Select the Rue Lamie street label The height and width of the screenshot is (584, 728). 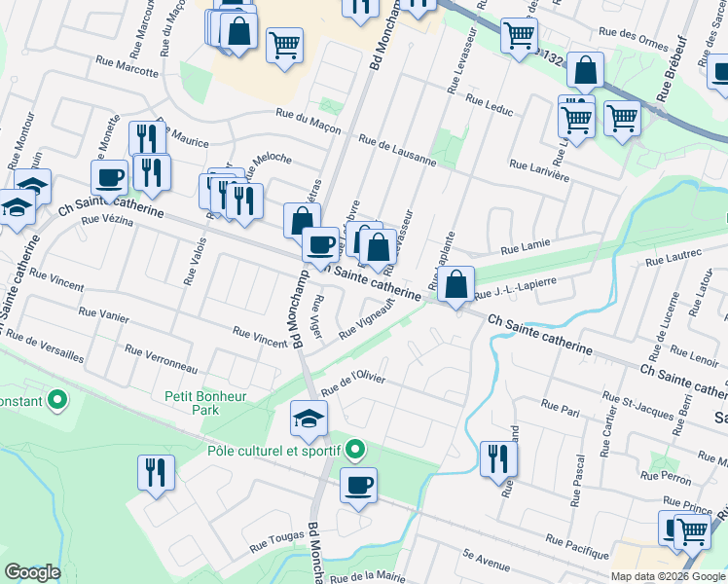tap(526, 246)
